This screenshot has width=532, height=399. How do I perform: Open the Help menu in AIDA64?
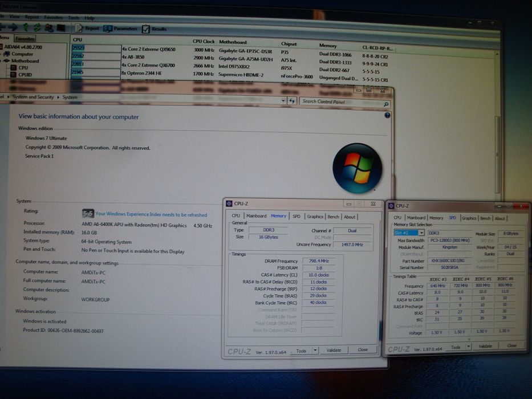click(x=90, y=18)
